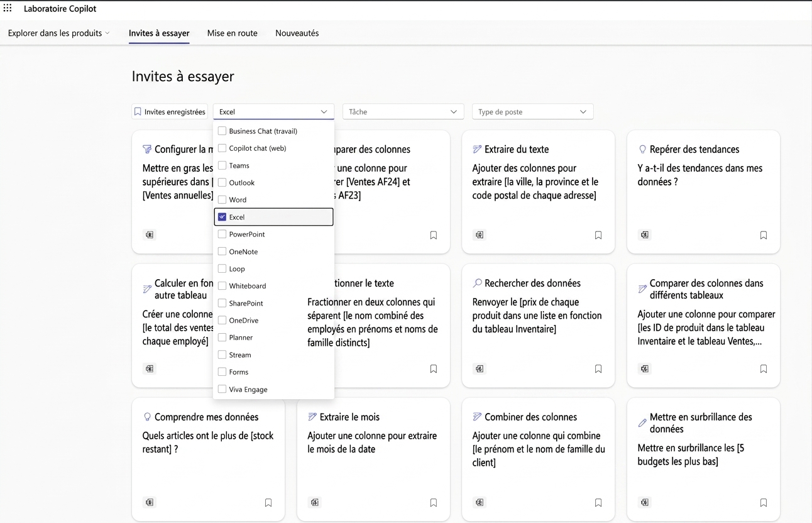Show saved prompts with "Invites enregistrées"
812x523 pixels.
coord(170,112)
